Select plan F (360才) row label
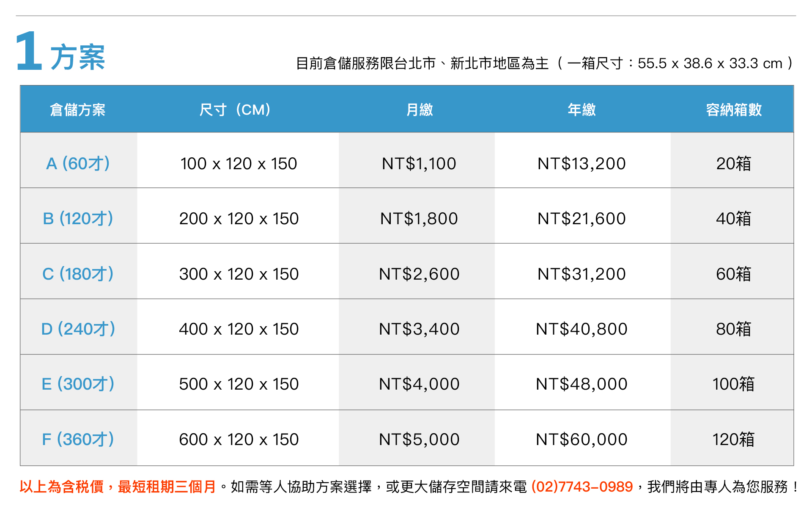812x525 pixels. (78, 439)
